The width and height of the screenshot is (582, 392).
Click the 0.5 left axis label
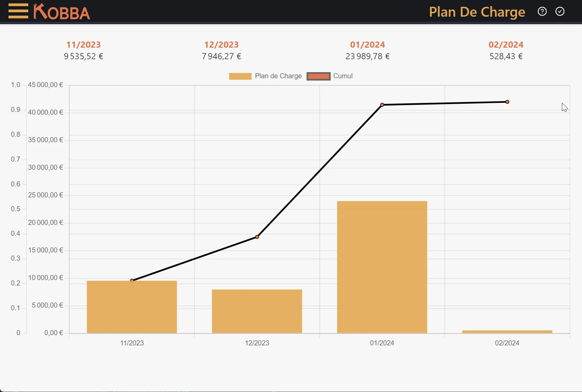click(x=16, y=209)
